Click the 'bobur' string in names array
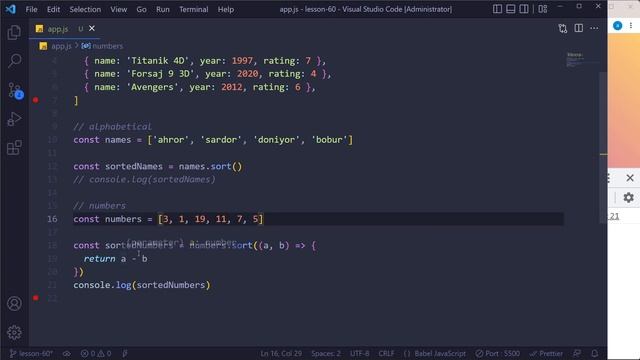The height and width of the screenshot is (360, 640). coord(329,140)
